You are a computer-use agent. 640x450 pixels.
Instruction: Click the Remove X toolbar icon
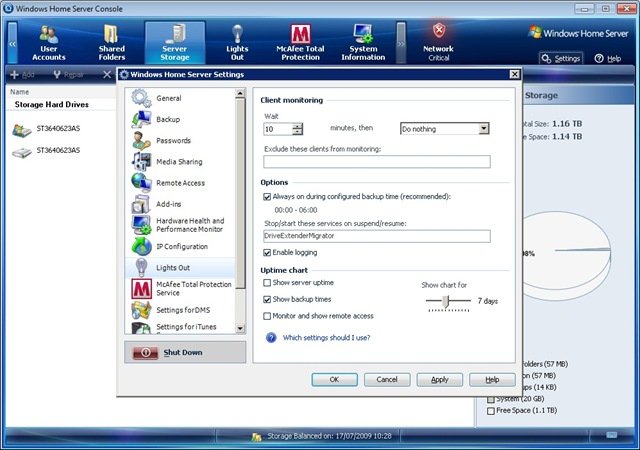point(107,75)
